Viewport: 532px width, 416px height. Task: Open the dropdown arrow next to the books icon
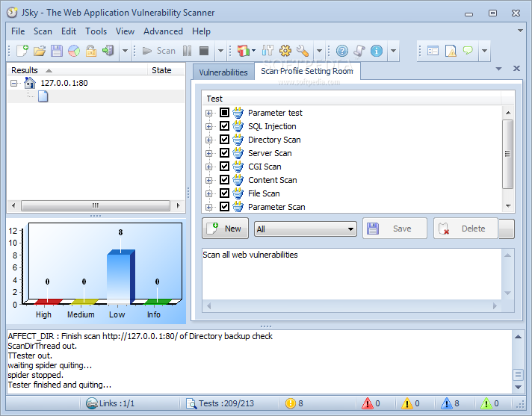click(254, 51)
